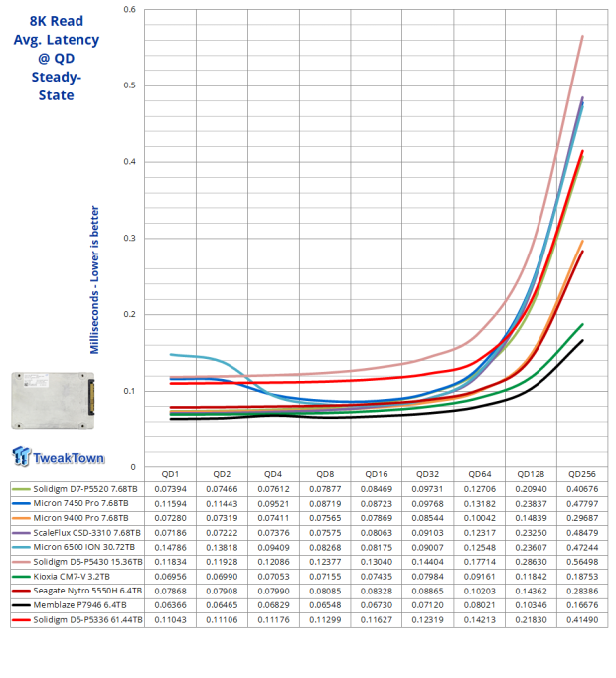Select the ScaleFlux CSD-3310 7.68TB row label
Viewport: 616px width, 678px height.
point(86,533)
